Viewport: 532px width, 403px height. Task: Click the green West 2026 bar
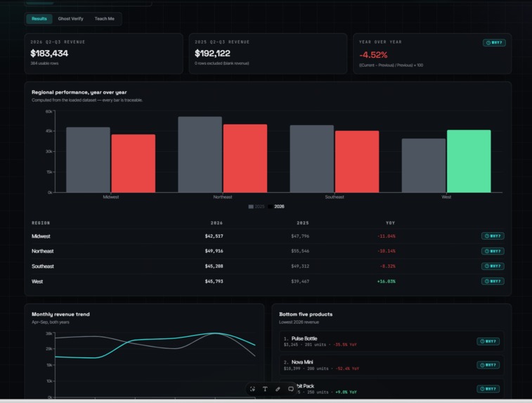pyautogui.click(x=469, y=161)
